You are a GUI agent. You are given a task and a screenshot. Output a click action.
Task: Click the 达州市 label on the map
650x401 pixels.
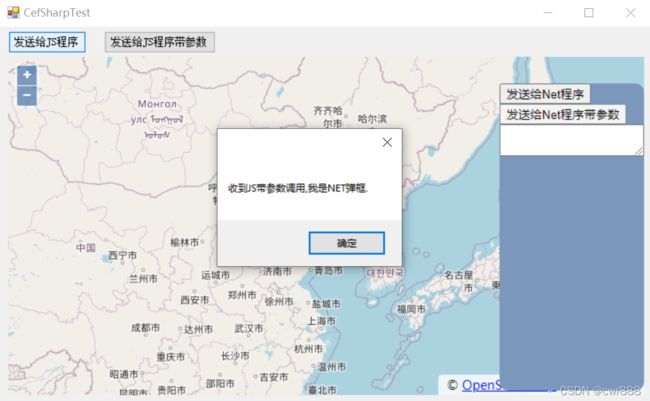click(x=198, y=330)
